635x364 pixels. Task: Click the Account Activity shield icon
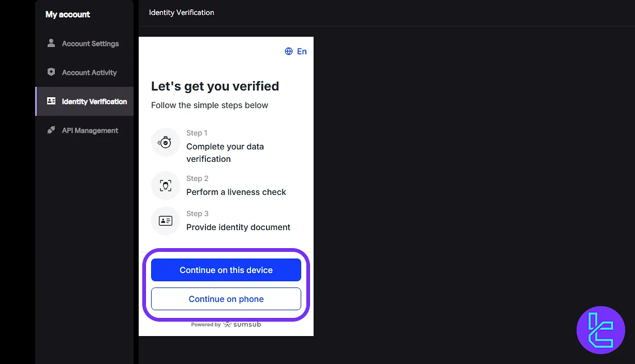[x=51, y=72]
